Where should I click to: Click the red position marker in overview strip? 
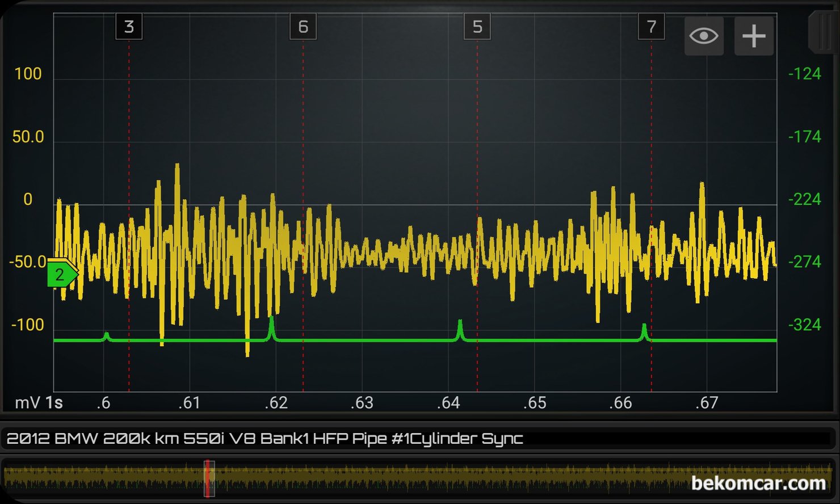pyautogui.click(x=209, y=478)
